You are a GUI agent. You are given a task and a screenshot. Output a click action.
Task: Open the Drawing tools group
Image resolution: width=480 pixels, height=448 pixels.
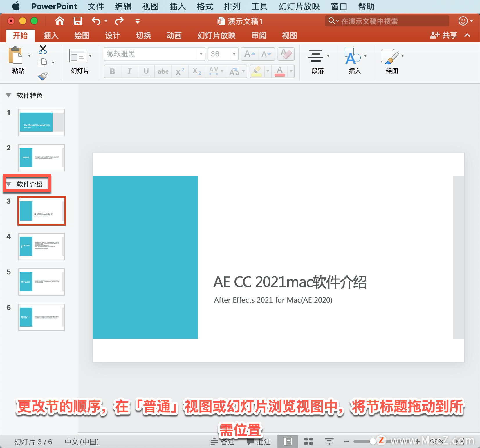coord(392,62)
